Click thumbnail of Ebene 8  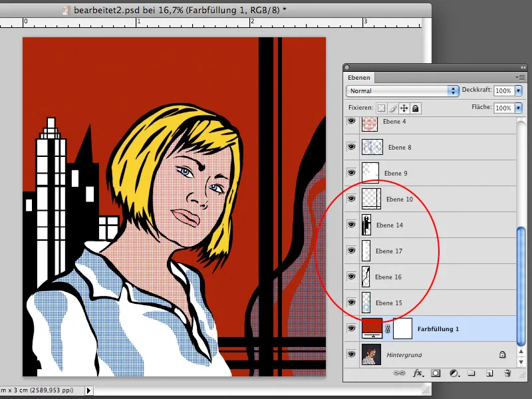pyautogui.click(x=372, y=147)
